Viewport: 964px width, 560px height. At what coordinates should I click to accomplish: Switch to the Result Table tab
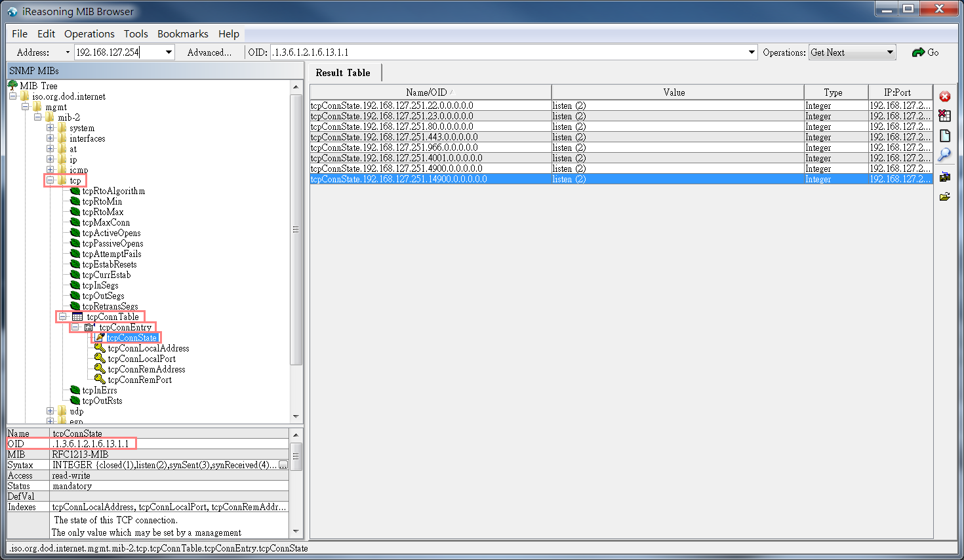344,73
